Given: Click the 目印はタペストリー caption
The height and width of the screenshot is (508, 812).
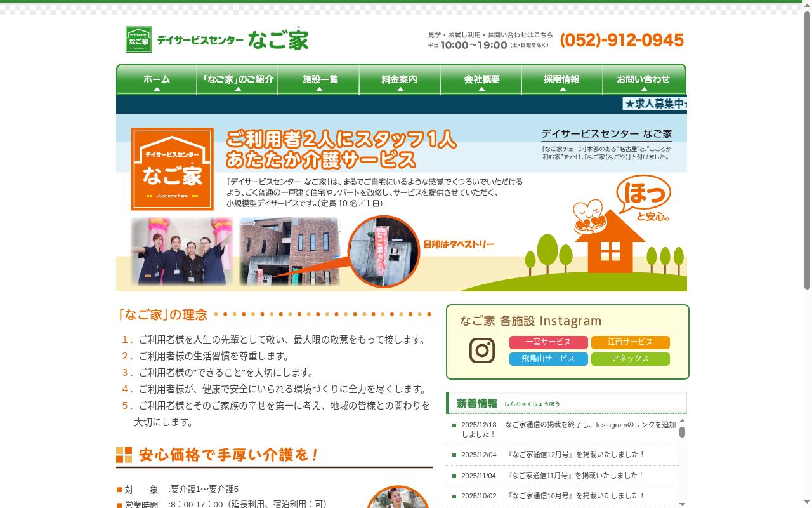Looking at the screenshot, I should coord(459,244).
